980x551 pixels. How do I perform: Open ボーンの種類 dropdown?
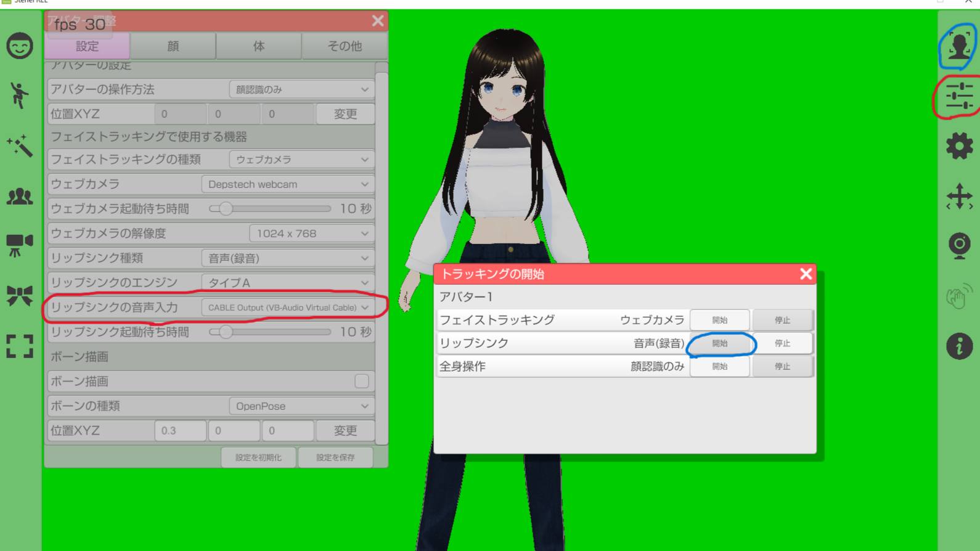click(301, 406)
